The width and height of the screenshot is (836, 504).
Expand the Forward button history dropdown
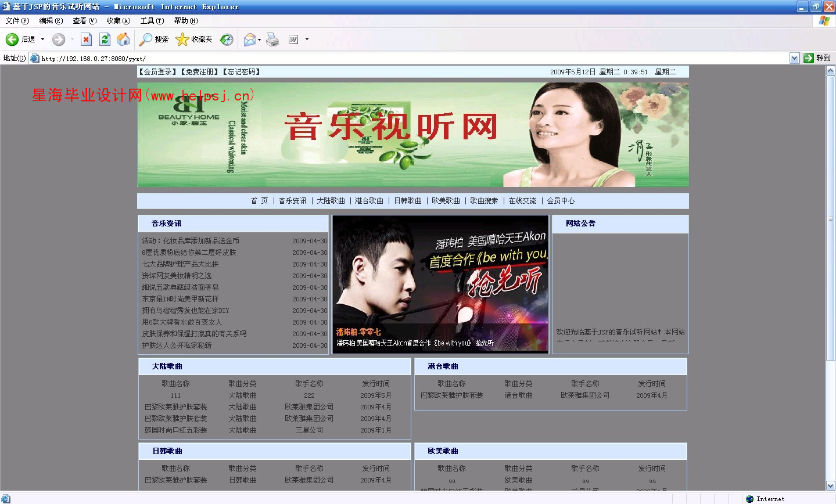click(x=72, y=39)
